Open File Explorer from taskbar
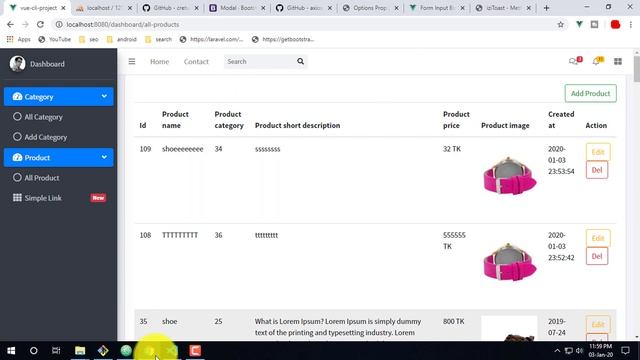Screen dimensions: 640x360 tap(80, 351)
